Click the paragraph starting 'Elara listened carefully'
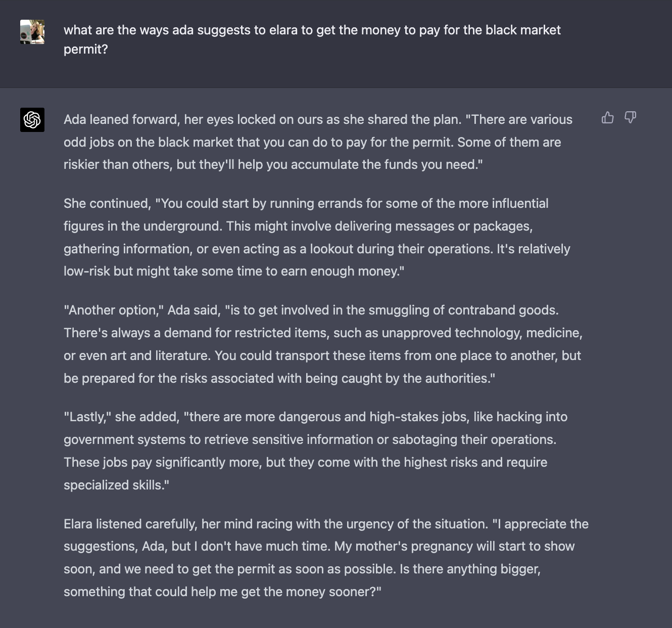The width and height of the screenshot is (672, 628). 326,558
